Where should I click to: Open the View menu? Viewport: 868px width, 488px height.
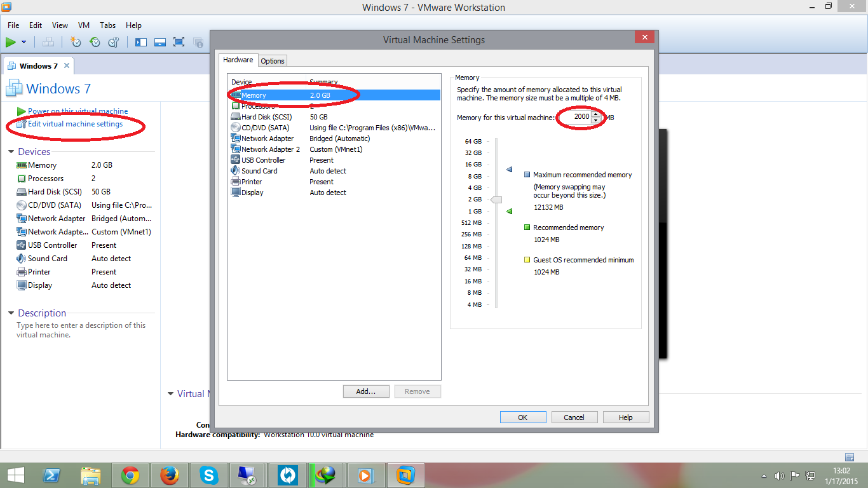pyautogui.click(x=60, y=25)
